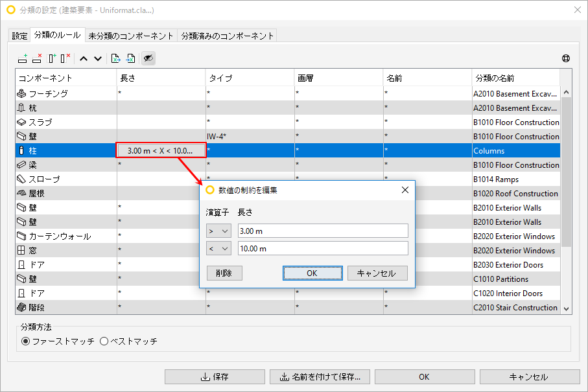The height and width of the screenshot is (392, 588).
Task: Export rules to Excel file
Action: coord(116,58)
